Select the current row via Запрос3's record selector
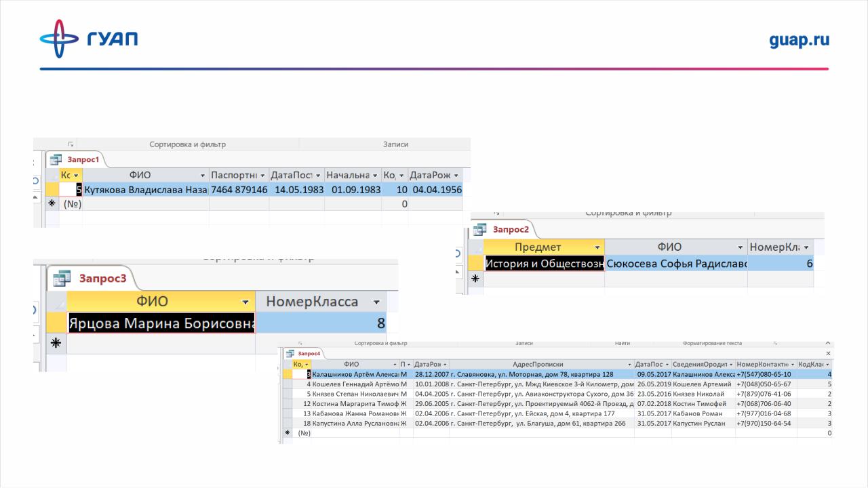This screenshot has width=868, height=488. (x=57, y=323)
